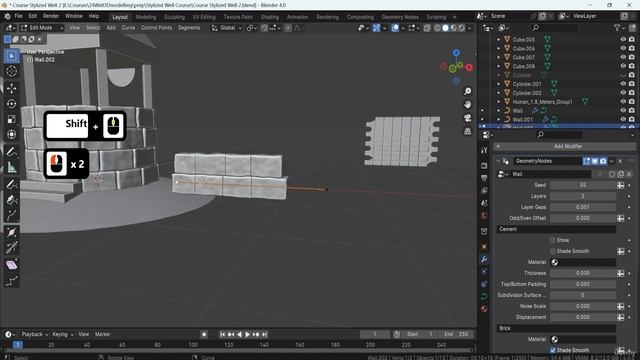This screenshot has width=640, height=360.
Task: Select the Annotate tool
Action: [x=11, y=152]
